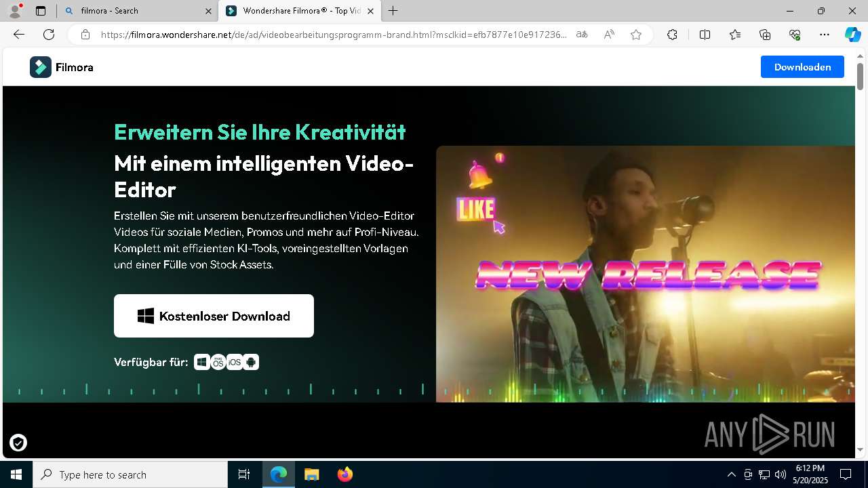The image size is (868, 488).
Task: Open network status tray icon
Action: point(764,474)
